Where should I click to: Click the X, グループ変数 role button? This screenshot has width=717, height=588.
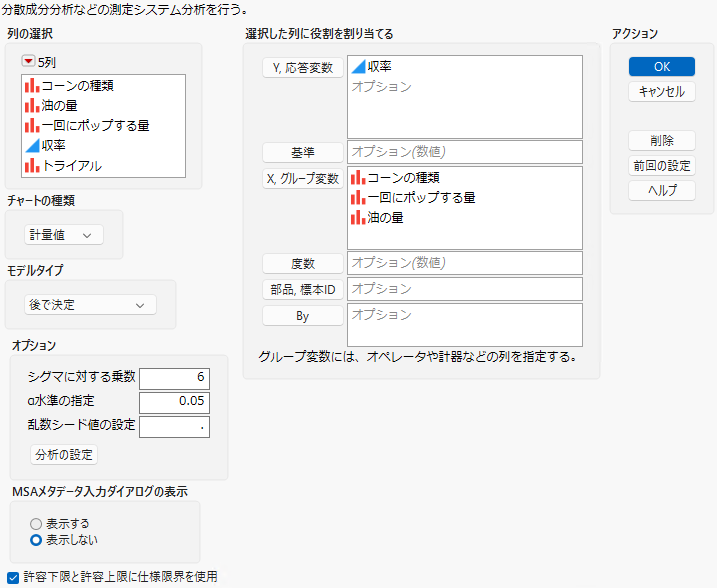(303, 179)
